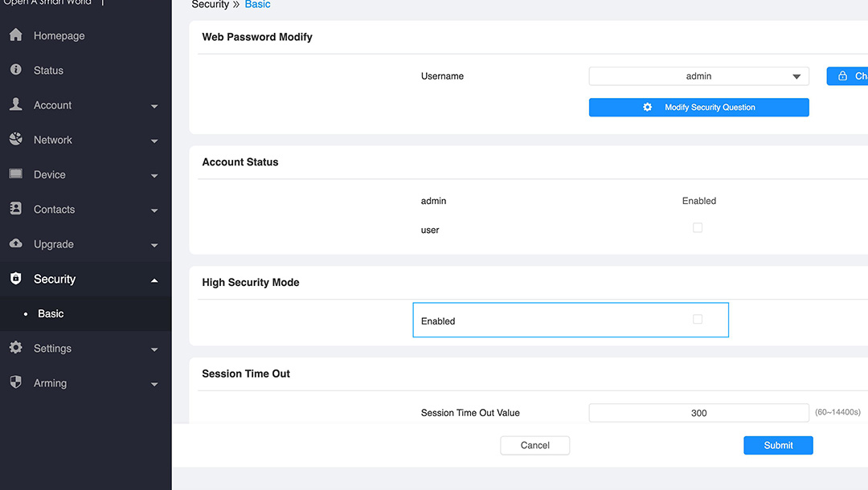868x490 pixels.
Task: Enable High Security Mode checkbox
Action: coord(698,320)
